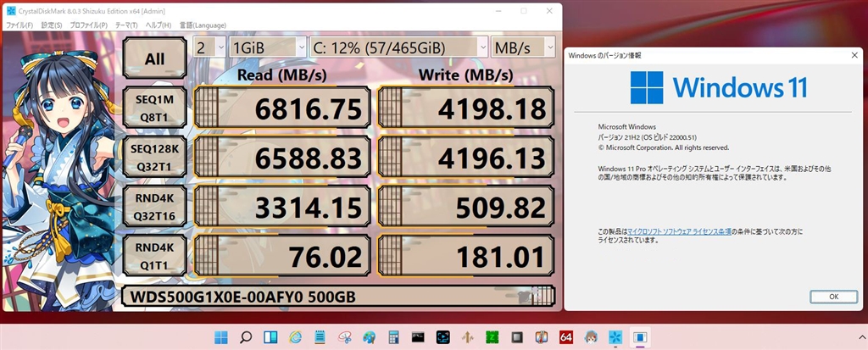Open the test count dropdown showing 2
The width and height of the screenshot is (868, 350).
click(x=209, y=47)
